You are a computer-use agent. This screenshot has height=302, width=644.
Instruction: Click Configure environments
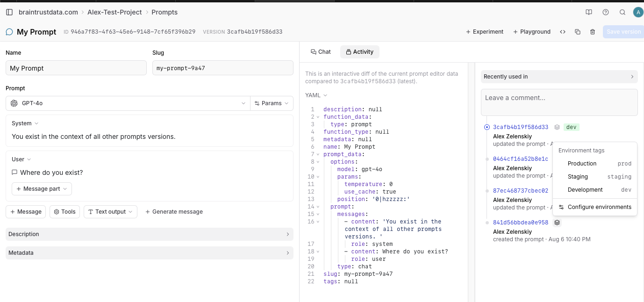point(595,207)
